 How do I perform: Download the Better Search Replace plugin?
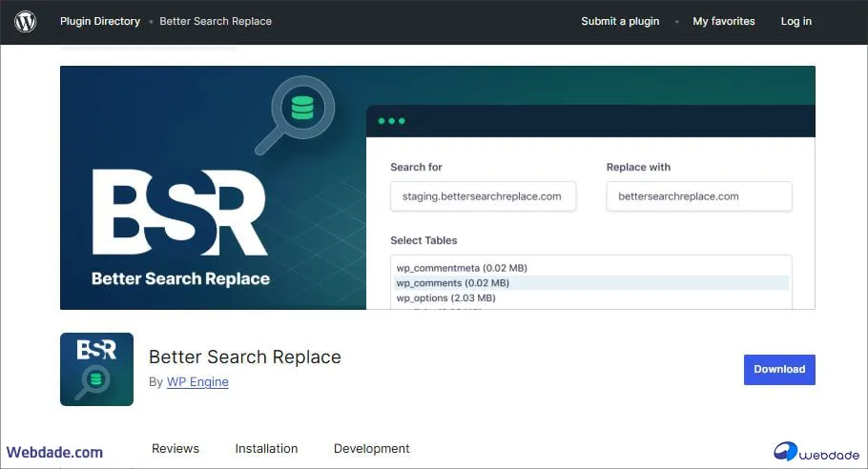pos(779,369)
